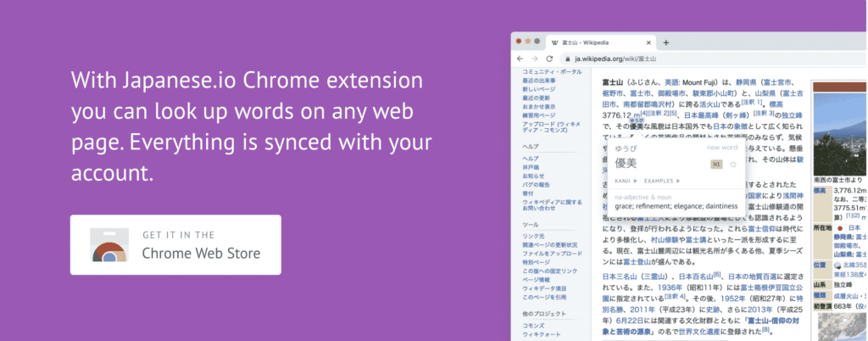Click the definition 'grace; refinement; elegance; daintiness'

coord(676,206)
